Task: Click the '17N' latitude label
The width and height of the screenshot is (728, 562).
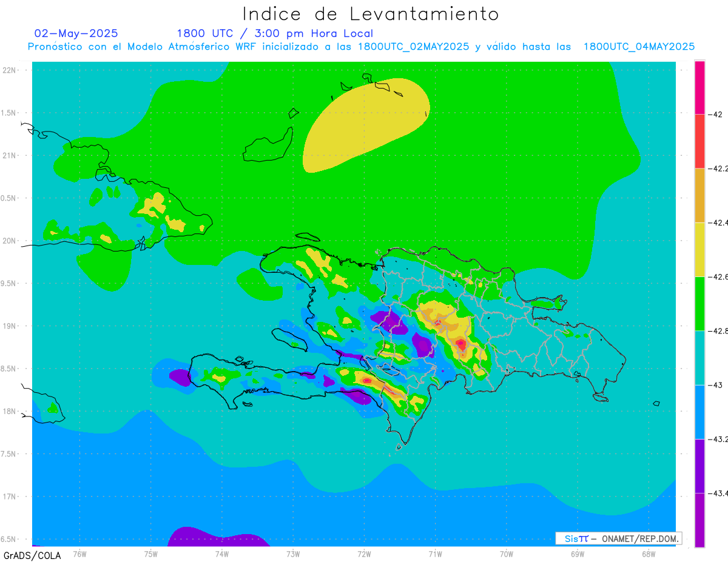Action: point(9,497)
